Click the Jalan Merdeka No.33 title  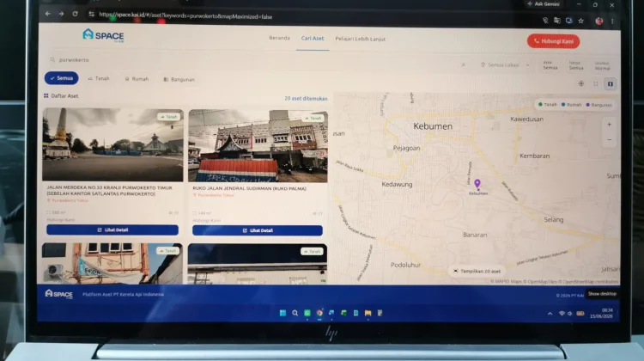pos(109,190)
